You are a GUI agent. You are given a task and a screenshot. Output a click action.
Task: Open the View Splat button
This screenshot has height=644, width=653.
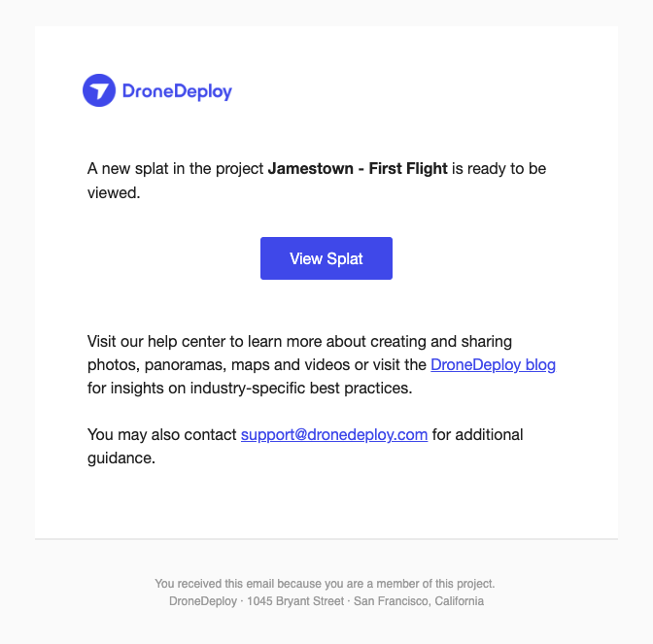(x=326, y=258)
